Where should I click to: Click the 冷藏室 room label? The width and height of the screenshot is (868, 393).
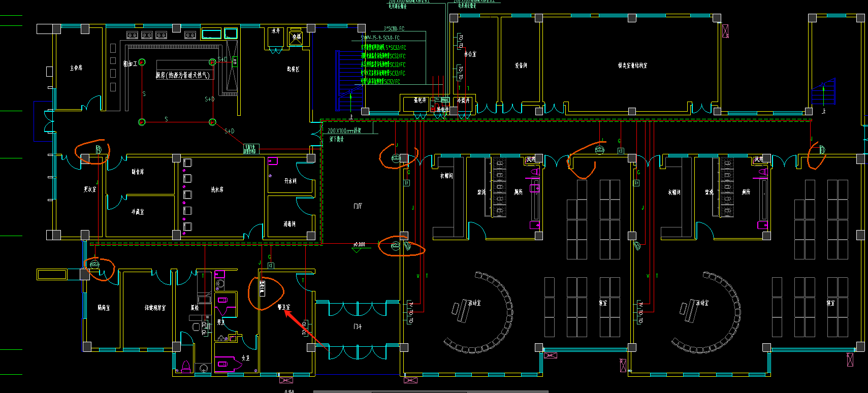pyautogui.click(x=138, y=212)
